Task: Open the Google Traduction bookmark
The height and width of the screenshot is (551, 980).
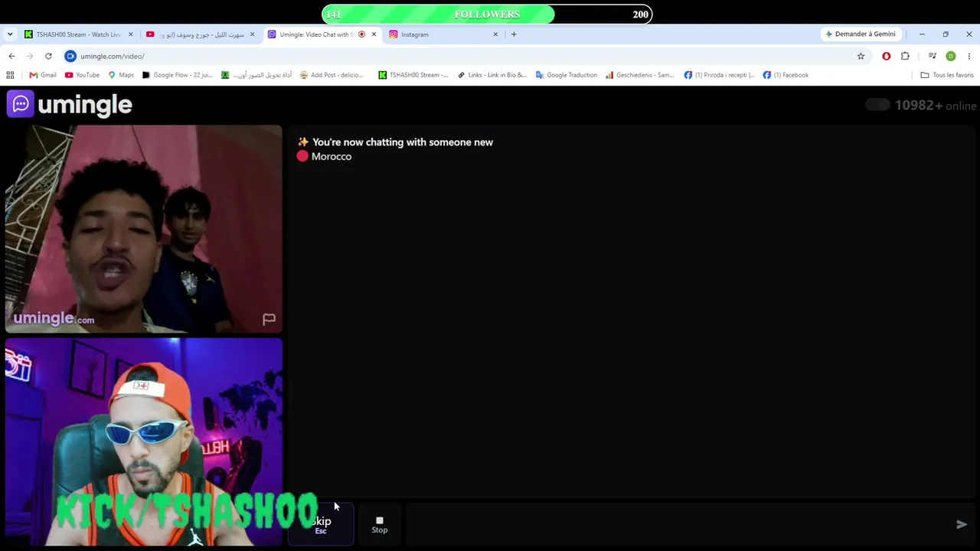Action: pos(567,75)
